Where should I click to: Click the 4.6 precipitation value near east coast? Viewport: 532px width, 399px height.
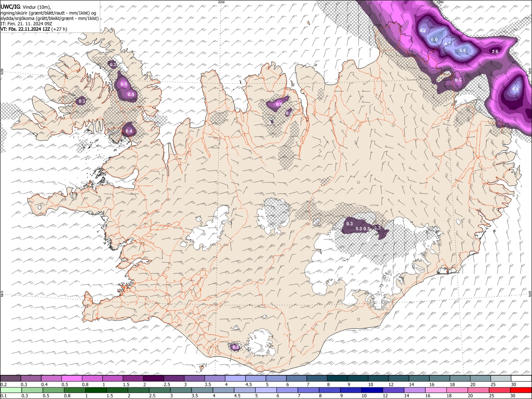click(515, 89)
